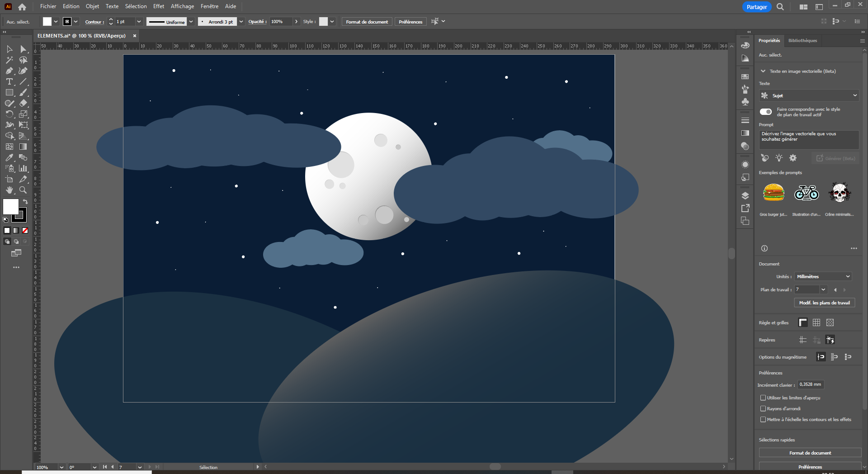Click 'Format de document' in control bar
This screenshot has width=868, height=474.
coord(367,22)
